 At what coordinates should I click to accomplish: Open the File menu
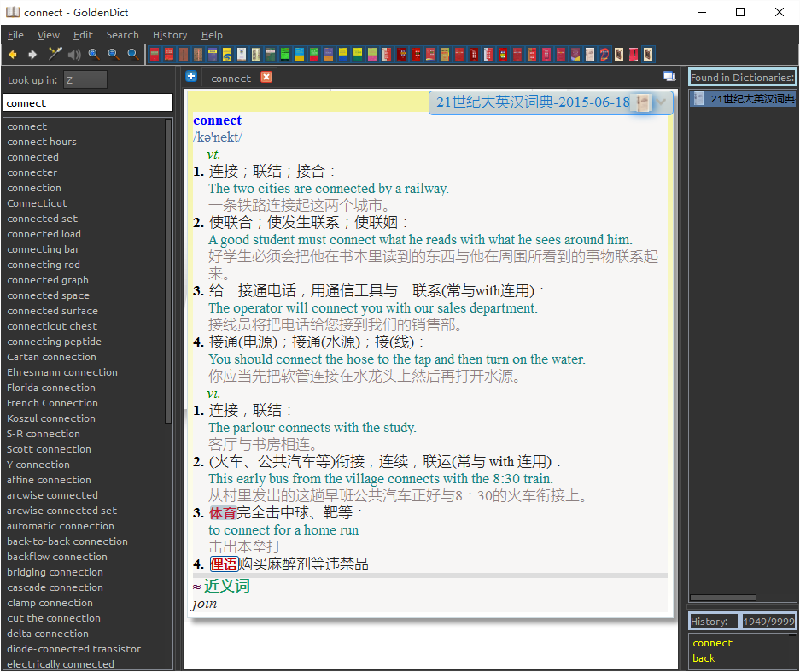pos(15,35)
